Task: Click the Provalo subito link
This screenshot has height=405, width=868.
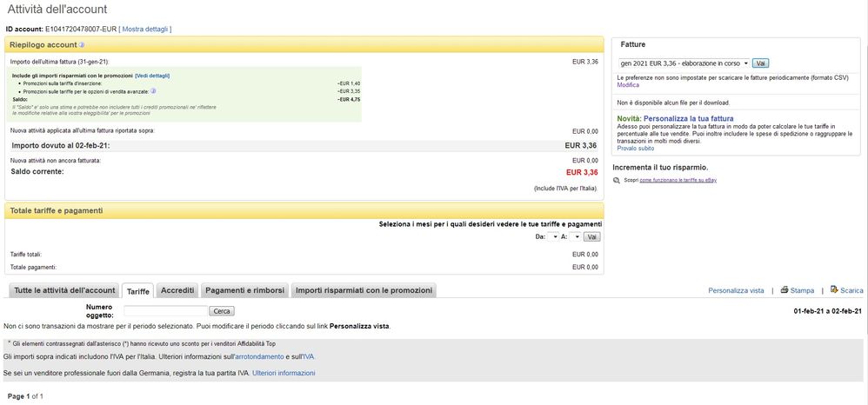Action: pyautogui.click(x=636, y=149)
